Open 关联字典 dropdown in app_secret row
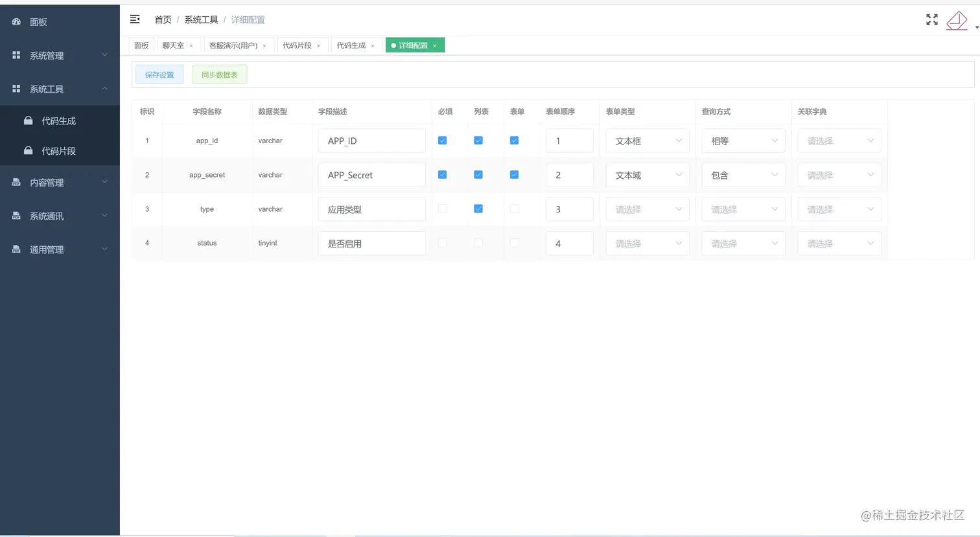The height and width of the screenshot is (537, 980). click(839, 175)
